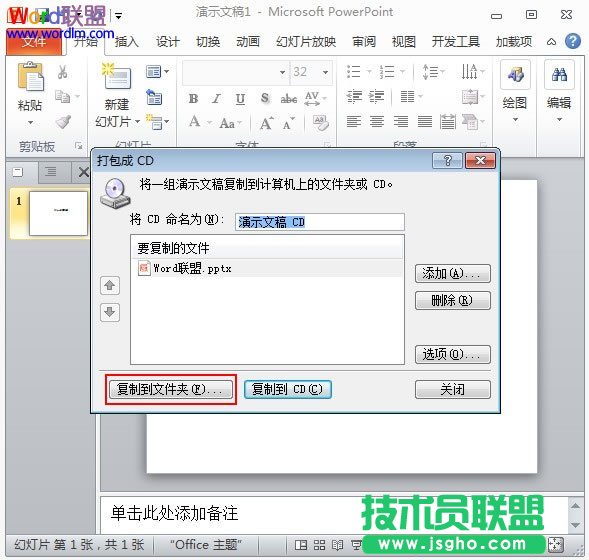Switch to Slide Sorter view
Screen dimensions: 589x560
coord(319,545)
